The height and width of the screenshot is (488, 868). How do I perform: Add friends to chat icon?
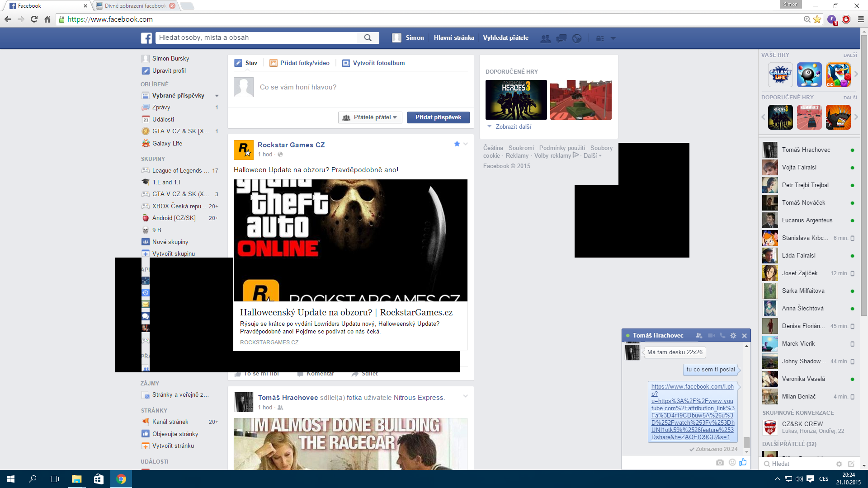point(699,335)
